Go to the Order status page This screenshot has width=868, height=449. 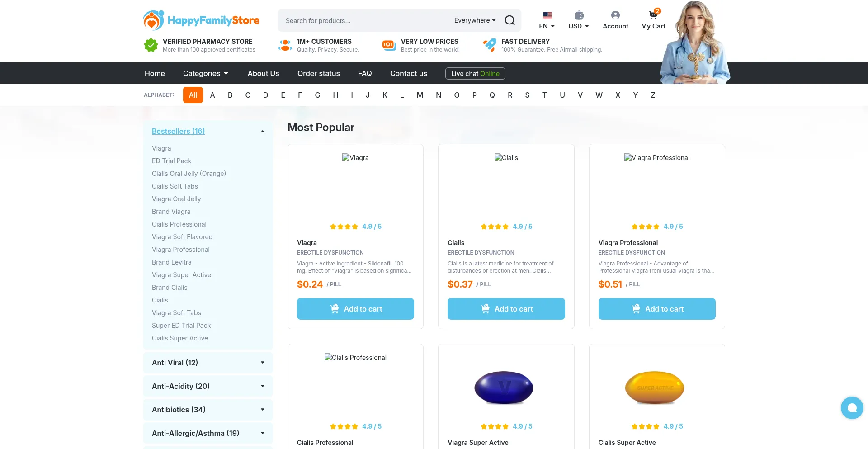pos(318,73)
